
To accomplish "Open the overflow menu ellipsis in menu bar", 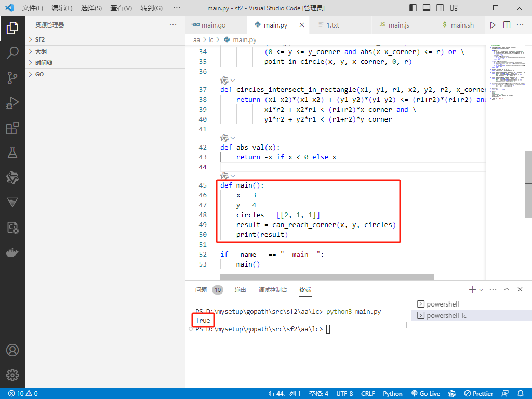I will click(x=177, y=8).
